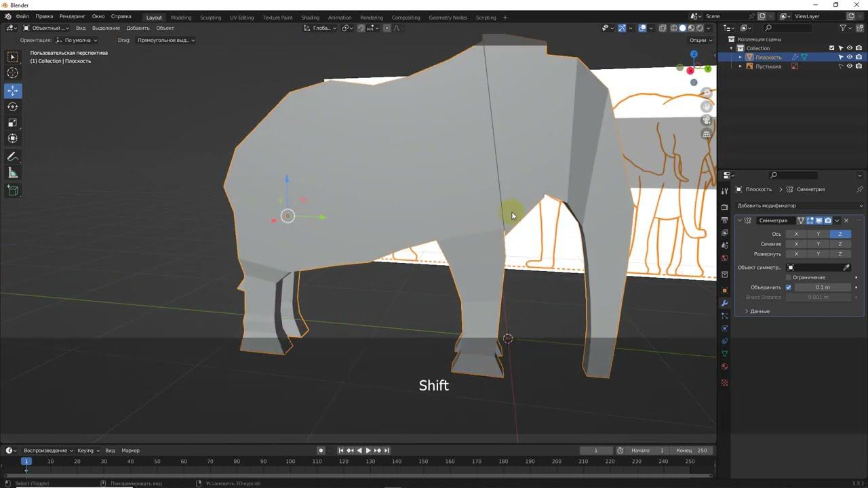Collapse the Симметрия modifier panel
This screenshot has height=488, width=868.
click(x=740, y=220)
